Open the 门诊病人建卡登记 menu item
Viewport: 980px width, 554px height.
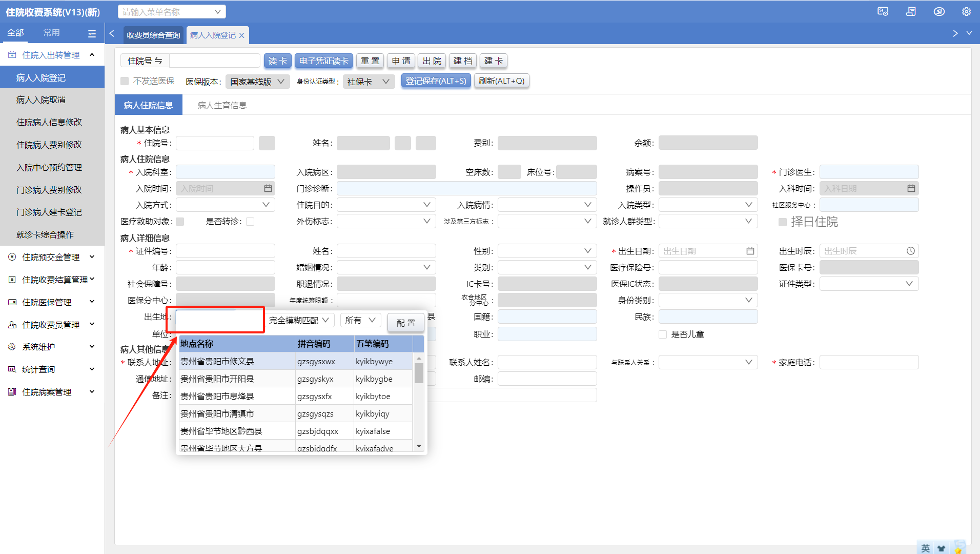tap(52, 212)
